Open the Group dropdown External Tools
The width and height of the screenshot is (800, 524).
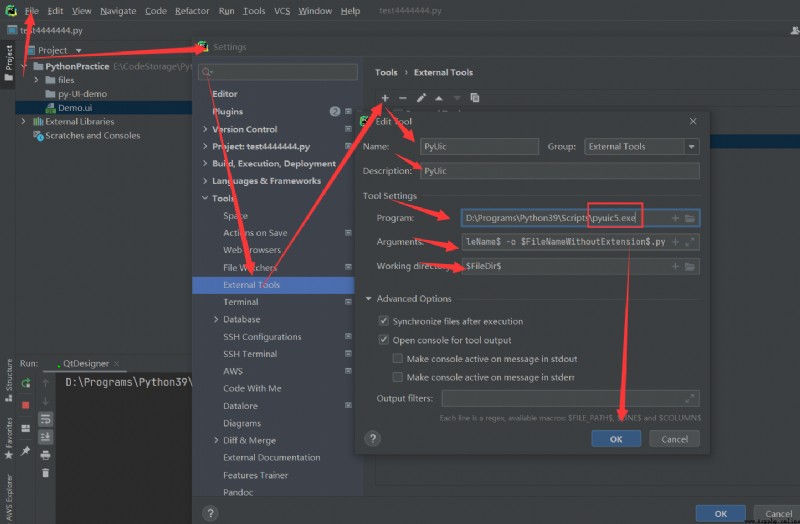tap(641, 146)
